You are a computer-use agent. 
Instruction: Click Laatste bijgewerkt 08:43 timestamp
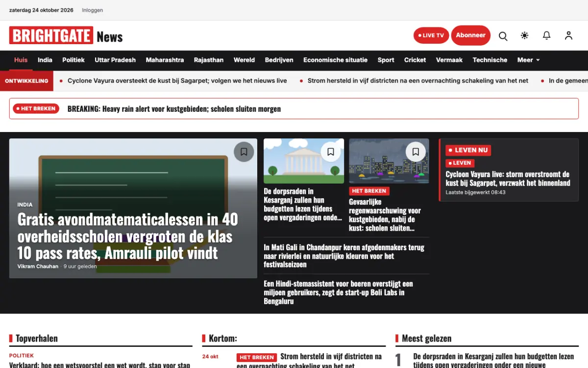pyautogui.click(x=475, y=192)
